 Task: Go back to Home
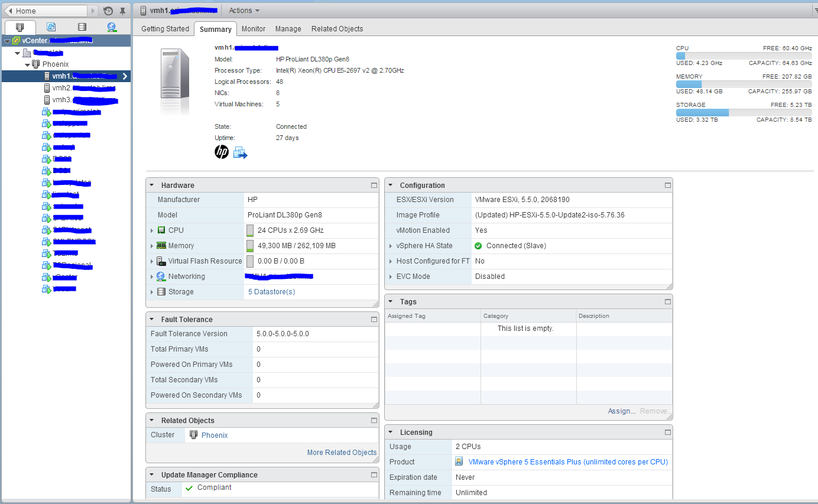coord(47,11)
